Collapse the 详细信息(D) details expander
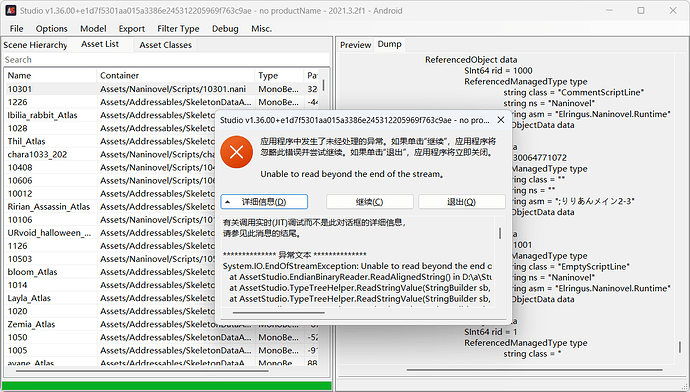The image size is (690, 392). pyautogui.click(x=264, y=202)
